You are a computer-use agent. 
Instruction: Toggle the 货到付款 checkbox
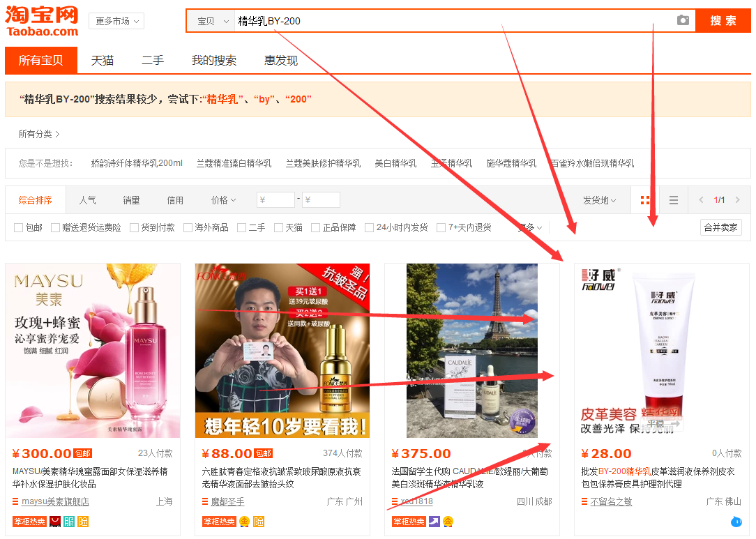135,227
